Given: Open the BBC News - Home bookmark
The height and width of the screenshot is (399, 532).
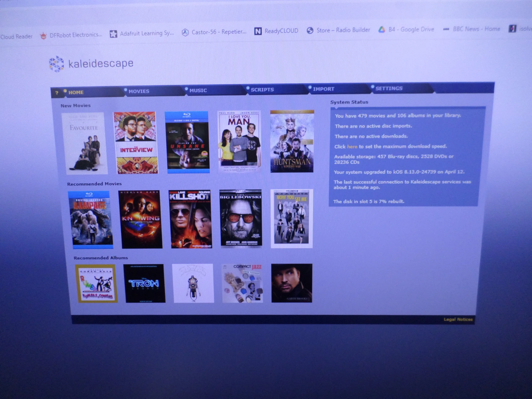Looking at the screenshot, I should 472,29.
